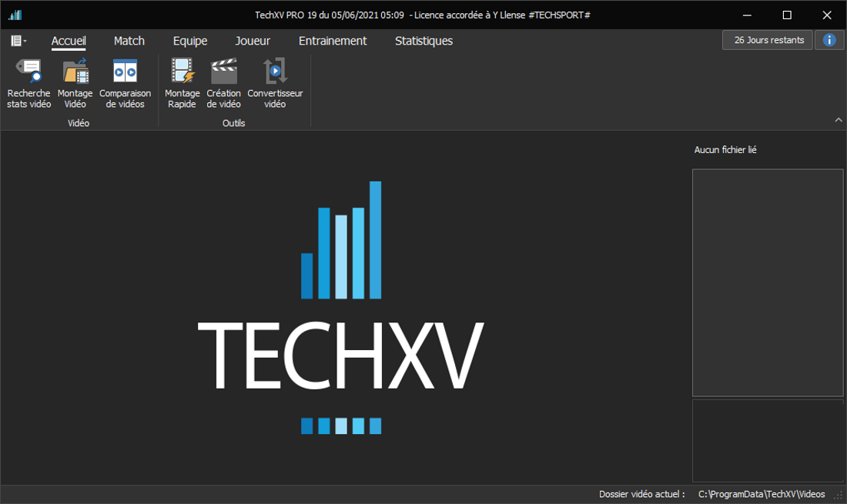Image resolution: width=847 pixels, height=504 pixels.
Task: Collapse the ribbon with the chevron
Action: click(x=838, y=120)
